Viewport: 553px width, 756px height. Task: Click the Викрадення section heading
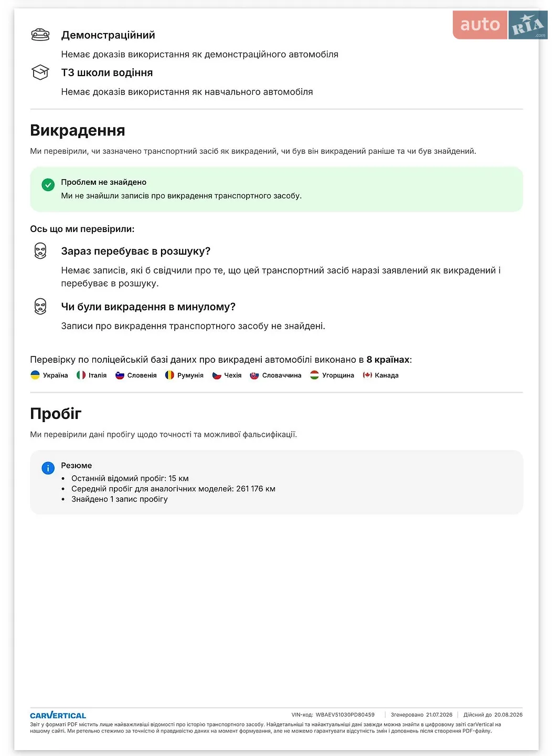(78, 130)
